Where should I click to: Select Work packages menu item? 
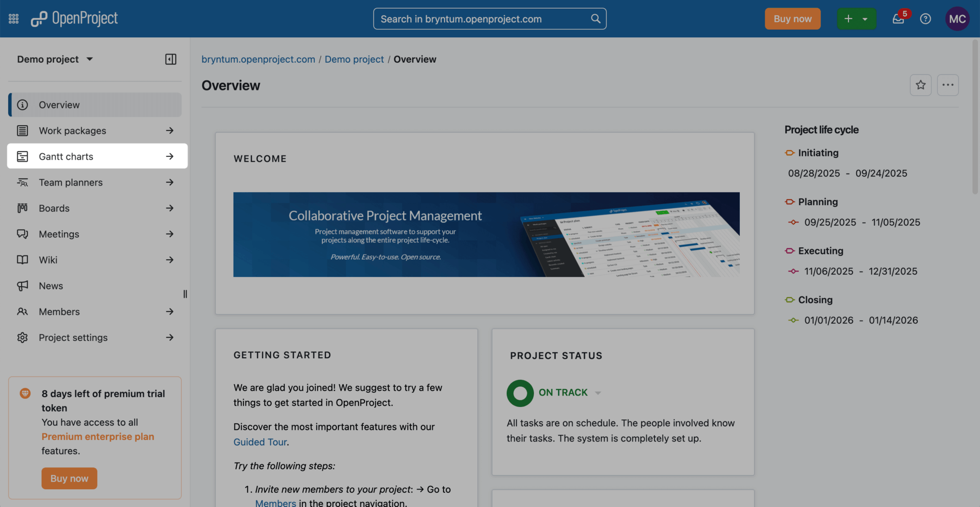(x=72, y=131)
